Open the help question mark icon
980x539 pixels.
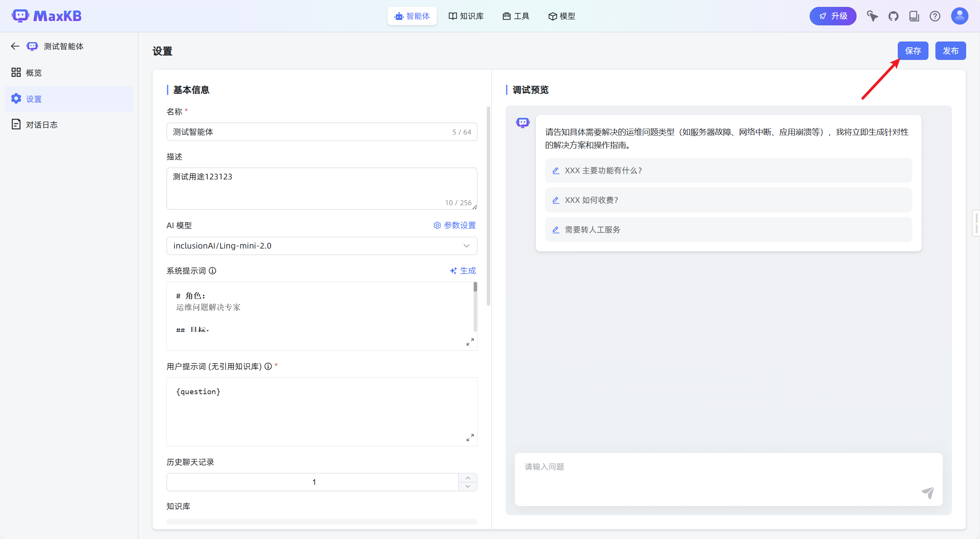coord(935,16)
